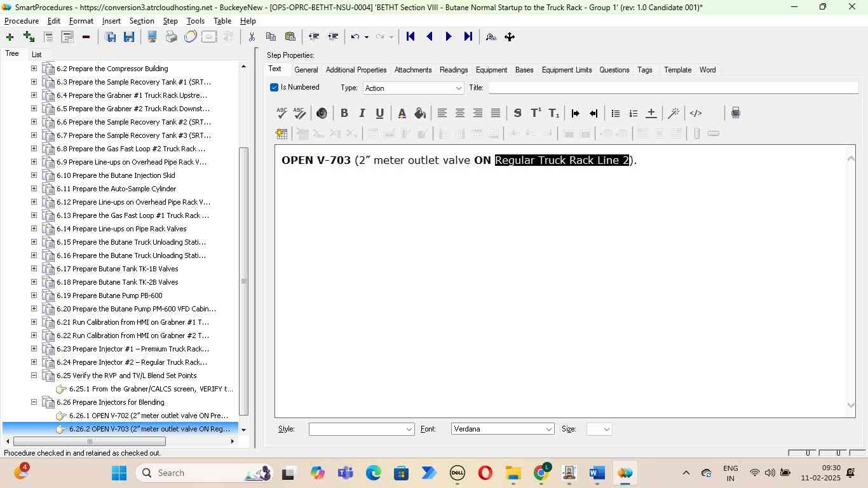The image size is (868, 488).
Task: Jump to first step navigation icon
Action: click(x=410, y=37)
